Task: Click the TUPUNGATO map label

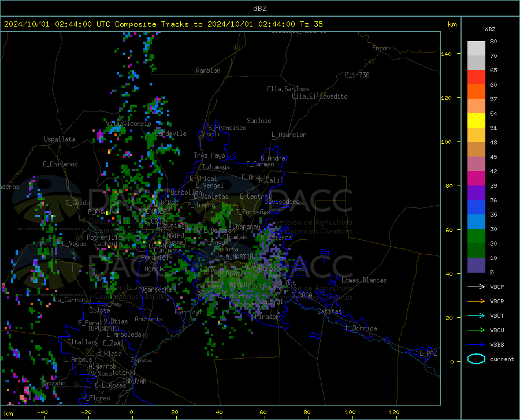Action: pyautogui.click(x=103, y=329)
